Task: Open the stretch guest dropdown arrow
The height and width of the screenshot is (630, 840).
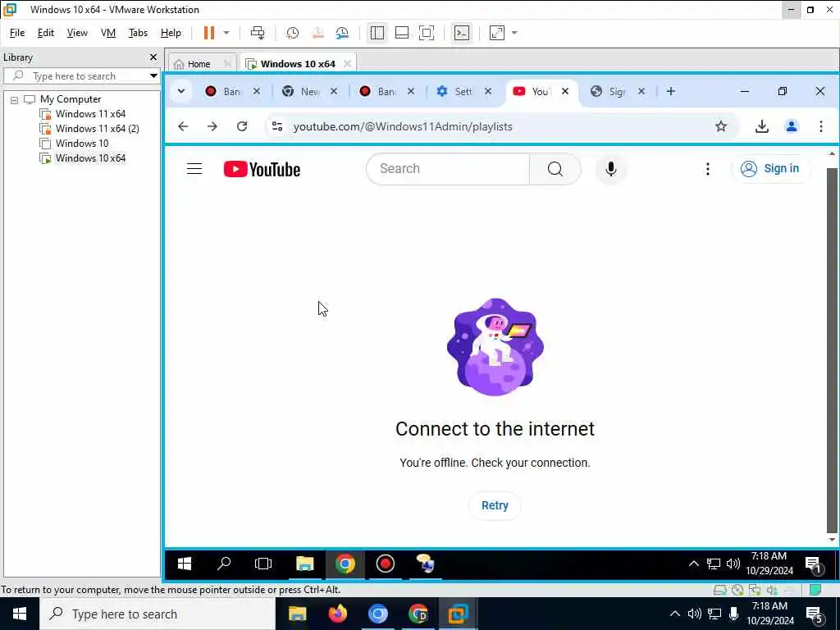Action: [x=514, y=33]
